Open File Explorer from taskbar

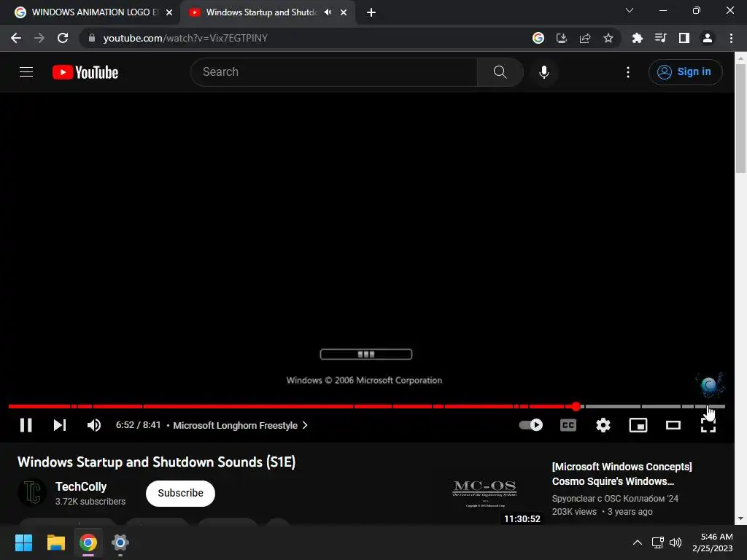pyautogui.click(x=55, y=542)
